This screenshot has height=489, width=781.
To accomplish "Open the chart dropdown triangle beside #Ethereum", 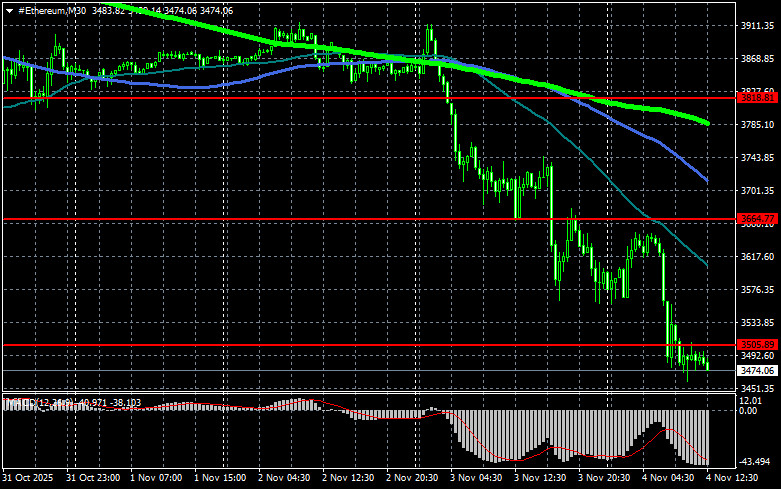I will tap(9, 10).
